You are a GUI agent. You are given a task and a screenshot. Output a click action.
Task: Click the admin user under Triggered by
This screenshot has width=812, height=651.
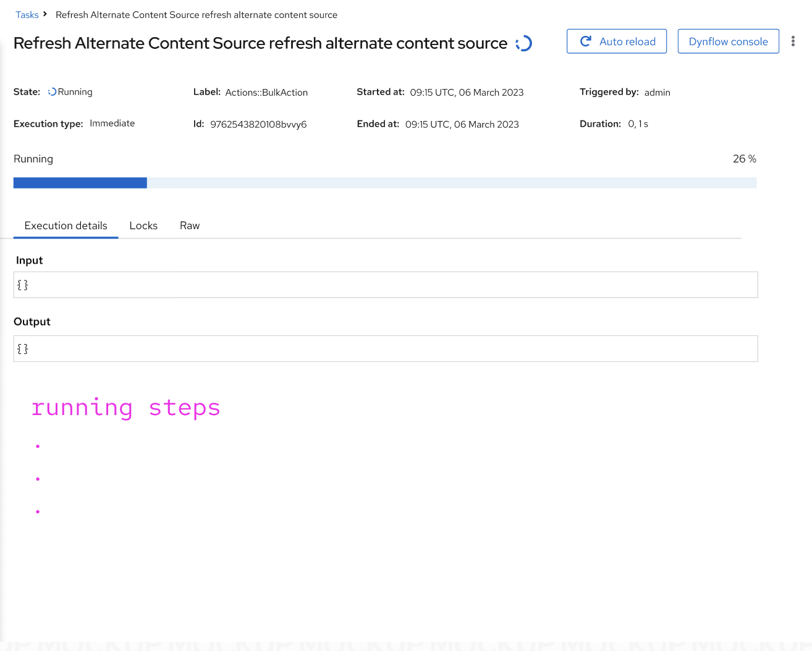(x=657, y=93)
